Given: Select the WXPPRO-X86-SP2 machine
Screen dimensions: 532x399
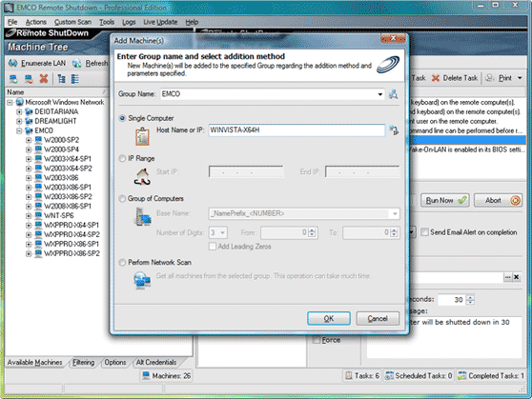Looking at the screenshot, I should pyautogui.click(x=72, y=253).
